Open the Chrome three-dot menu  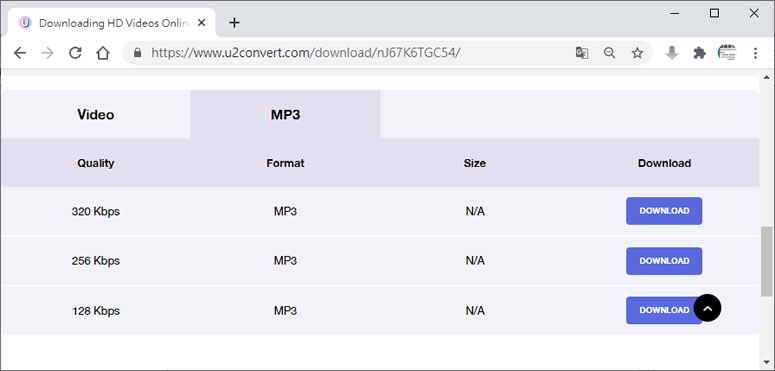click(755, 53)
